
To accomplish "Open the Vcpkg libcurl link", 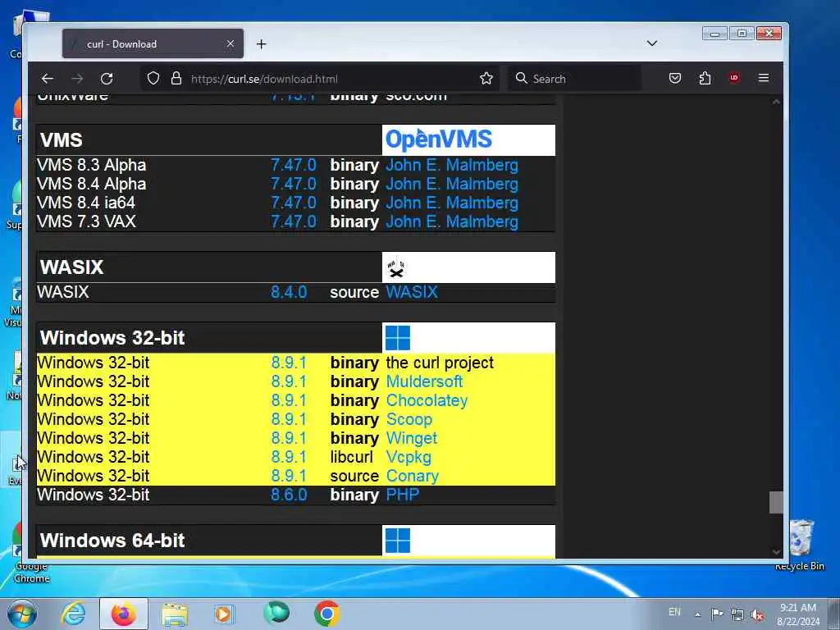I will tap(409, 457).
